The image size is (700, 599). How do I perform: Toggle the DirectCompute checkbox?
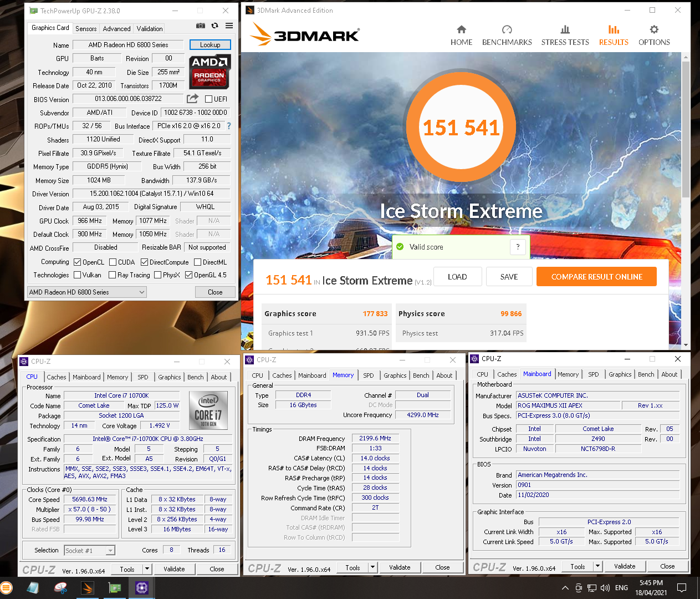pos(145,262)
